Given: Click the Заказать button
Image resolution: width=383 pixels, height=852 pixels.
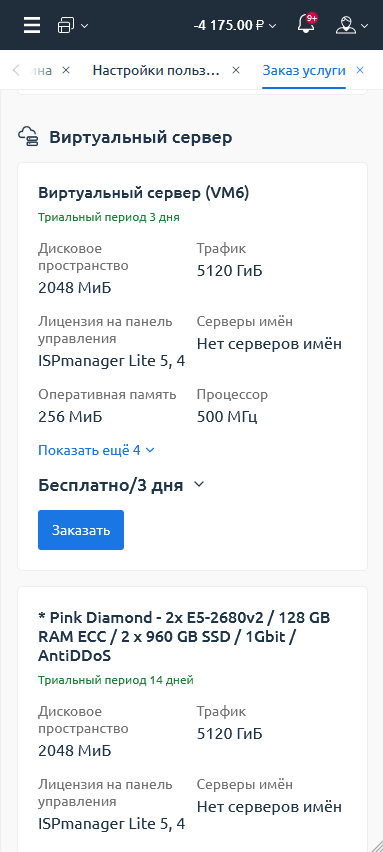Looking at the screenshot, I should point(81,530).
